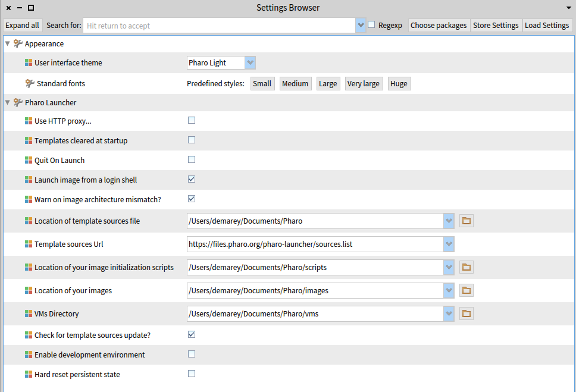Click the VMs Directory setting icon
The width and height of the screenshot is (576, 392).
point(29,313)
